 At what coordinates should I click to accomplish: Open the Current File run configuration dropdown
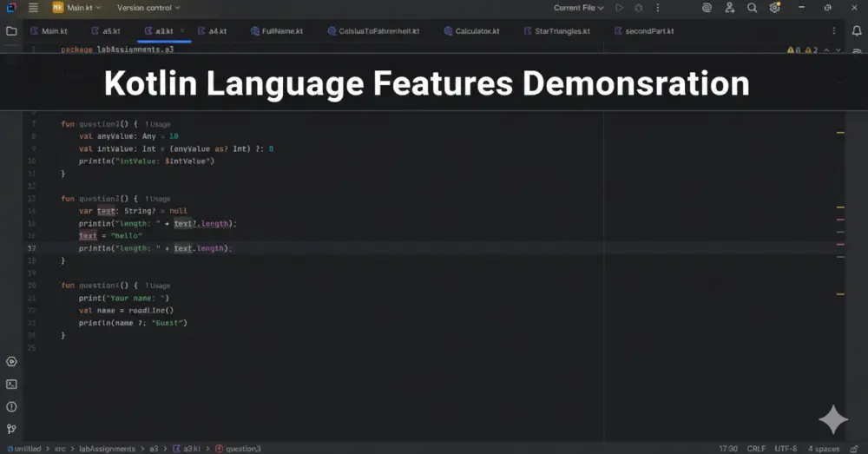(x=578, y=8)
